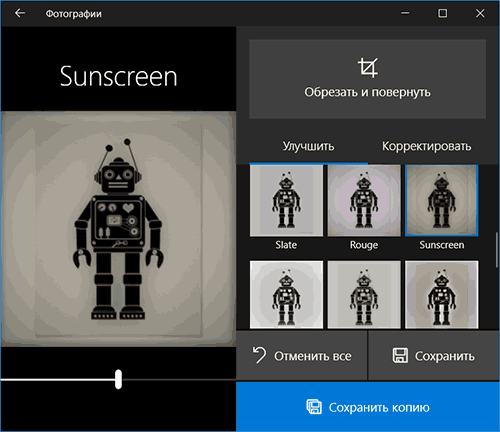The image size is (500, 432).
Task: Click the filter intensity slider handle
Action: pos(118,379)
